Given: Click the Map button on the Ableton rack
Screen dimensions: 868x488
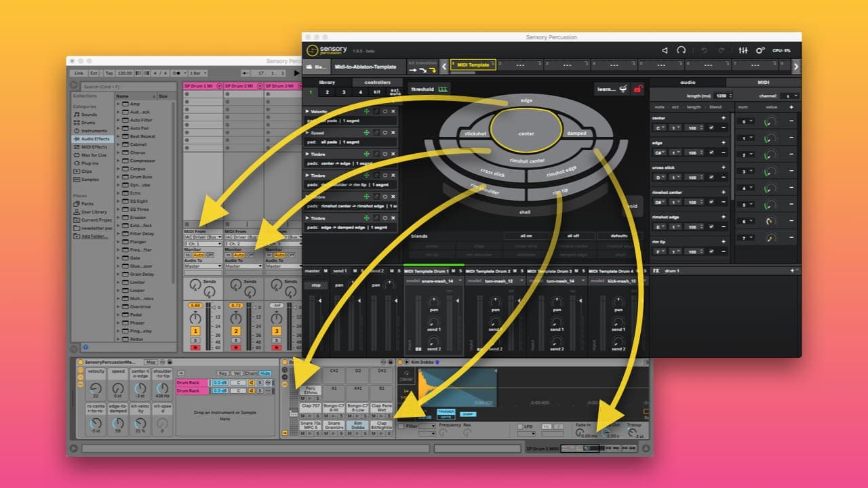Looking at the screenshot, I should tap(150, 363).
